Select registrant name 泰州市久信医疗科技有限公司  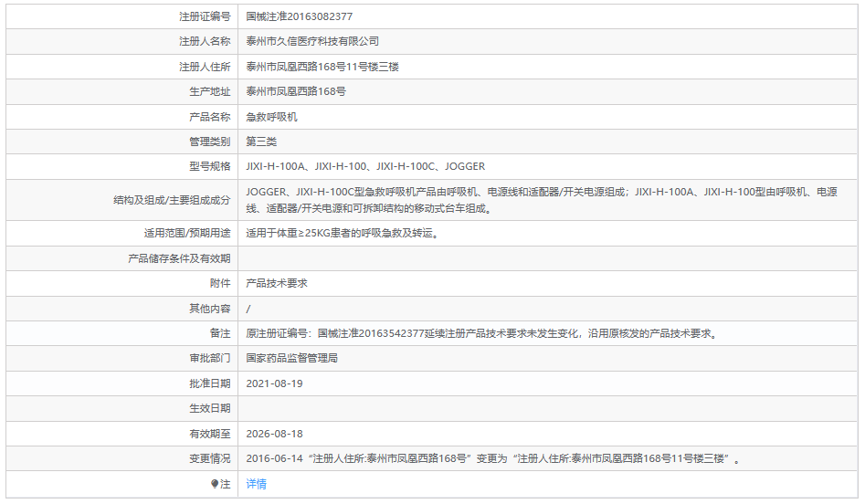312,41
